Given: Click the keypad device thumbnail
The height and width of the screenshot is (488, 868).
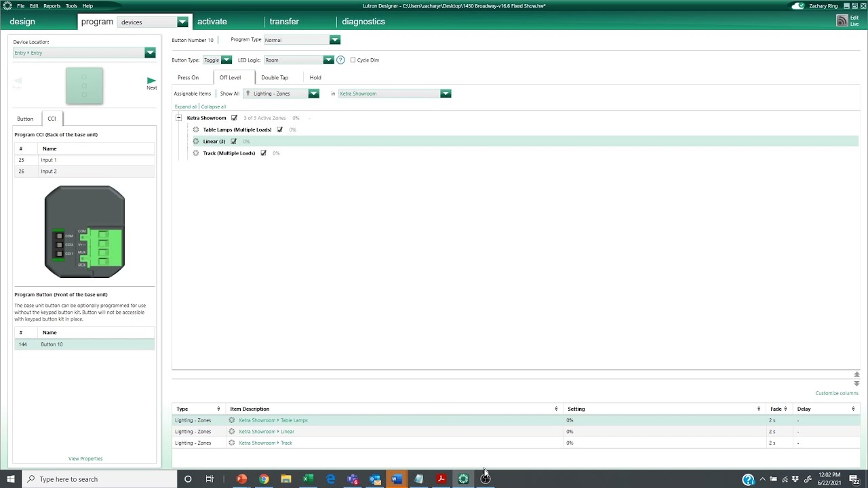Looking at the screenshot, I should (x=84, y=85).
